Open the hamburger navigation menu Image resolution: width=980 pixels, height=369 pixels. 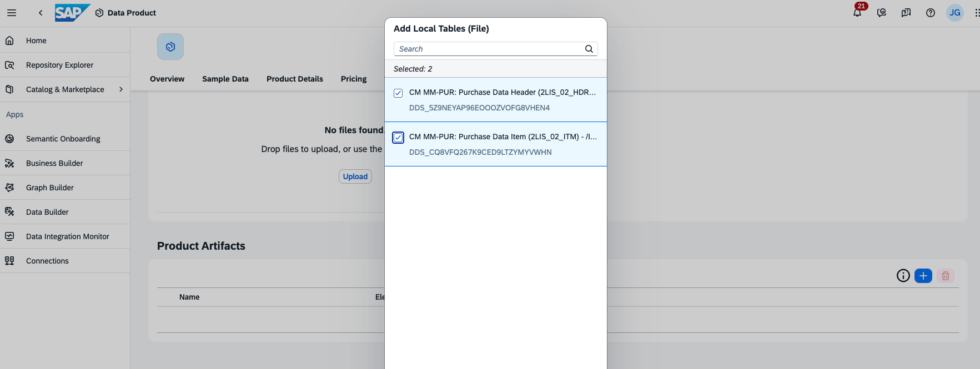(12, 13)
